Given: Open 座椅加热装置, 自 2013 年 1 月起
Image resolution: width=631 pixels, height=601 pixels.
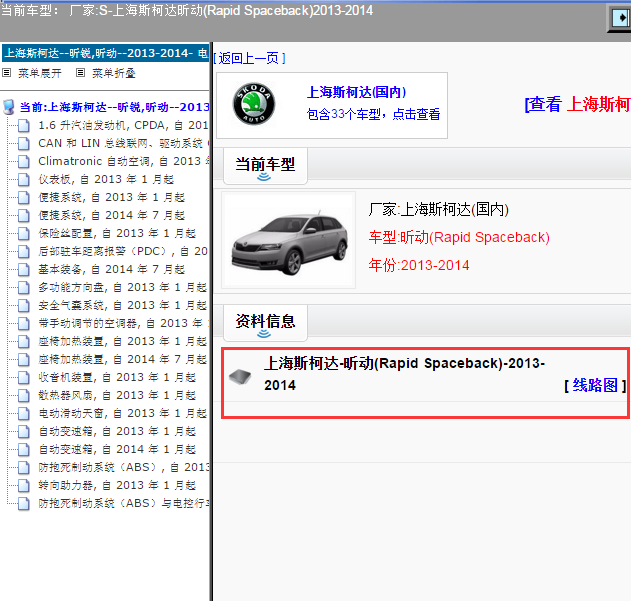Looking at the screenshot, I should tap(122, 341).
